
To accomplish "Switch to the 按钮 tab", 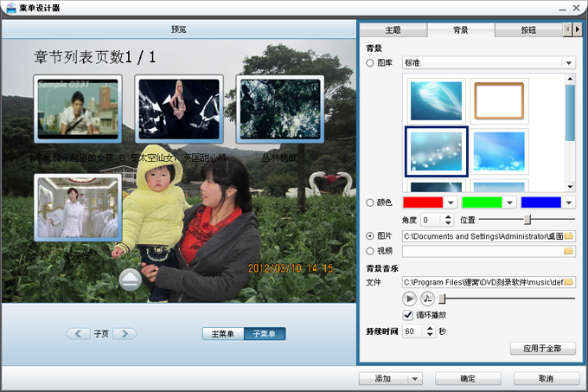I will pyautogui.click(x=528, y=30).
